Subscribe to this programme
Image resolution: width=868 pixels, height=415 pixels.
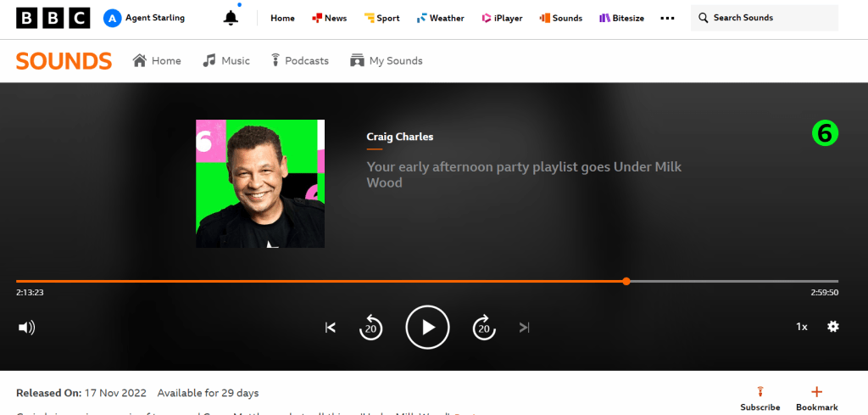[x=759, y=399]
